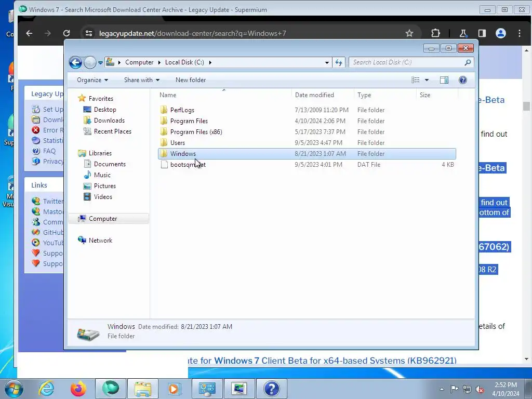Open Favorites in the navigation pane

pos(101,98)
